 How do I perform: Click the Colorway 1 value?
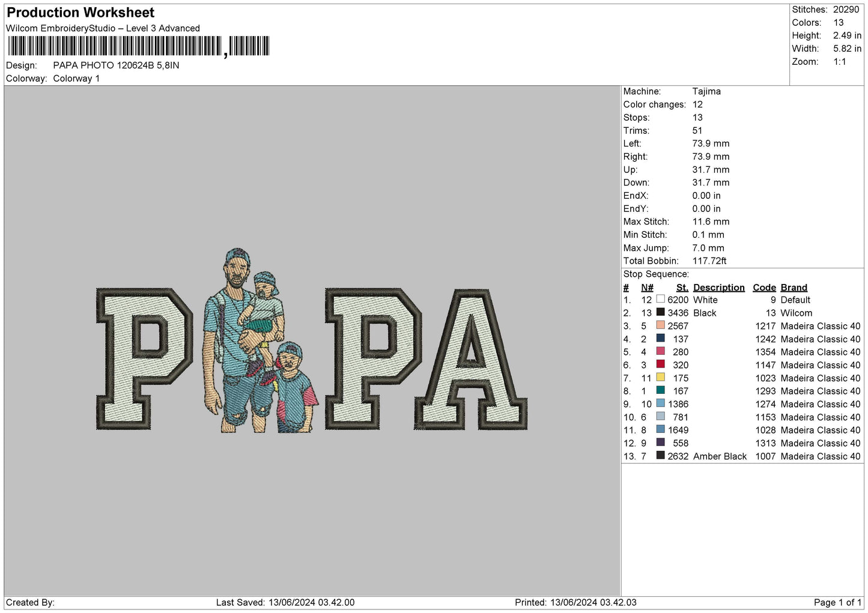(x=76, y=79)
